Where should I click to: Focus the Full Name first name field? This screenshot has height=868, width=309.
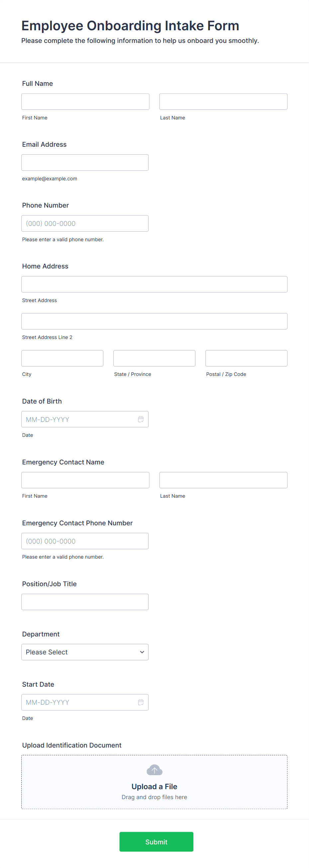pos(85,101)
